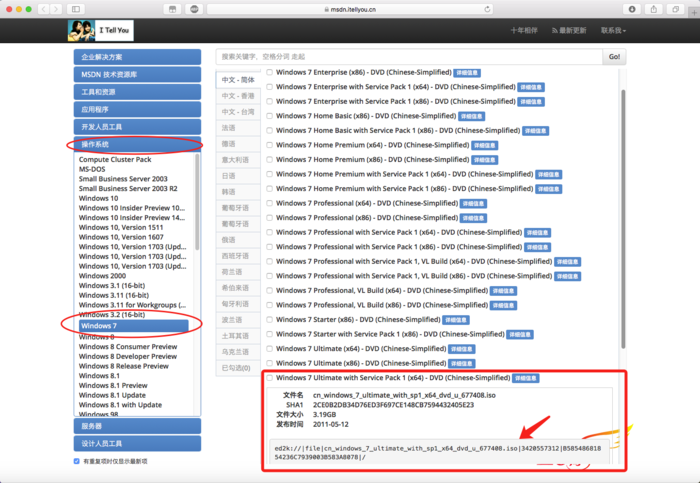Check Windows 7 Ultimate with Service Pack 1 (x64) checkbox

269,378
